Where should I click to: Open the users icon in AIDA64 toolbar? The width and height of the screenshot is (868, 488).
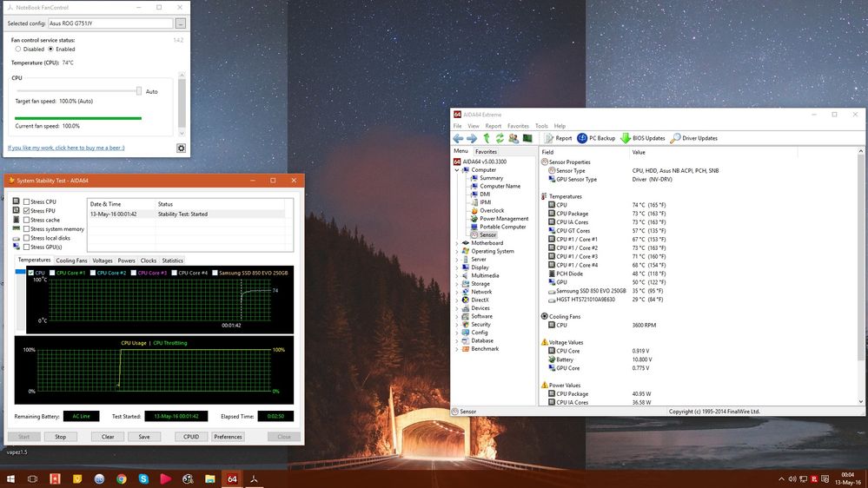tap(514, 138)
